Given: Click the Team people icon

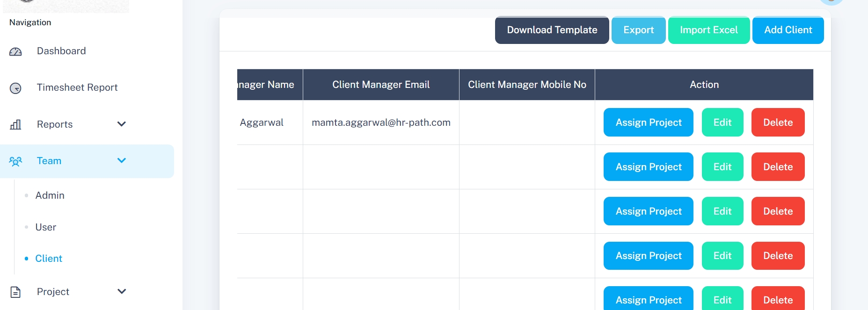Looking at the screenshot, I should [15, 161].
